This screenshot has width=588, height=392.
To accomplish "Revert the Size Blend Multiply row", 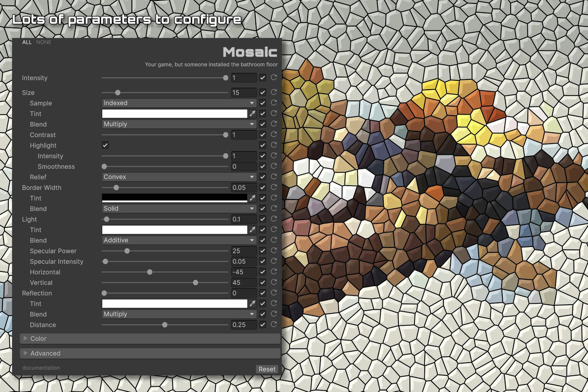I will (274, 124).
